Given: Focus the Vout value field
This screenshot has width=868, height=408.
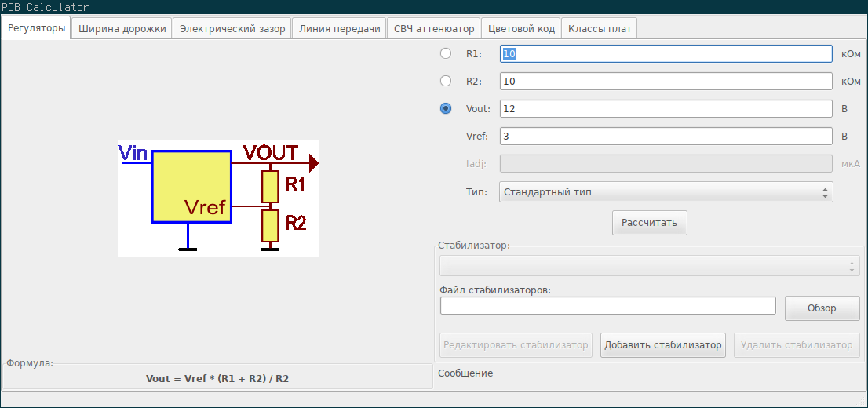Looking at the screenshot, I should pos(666,109).
